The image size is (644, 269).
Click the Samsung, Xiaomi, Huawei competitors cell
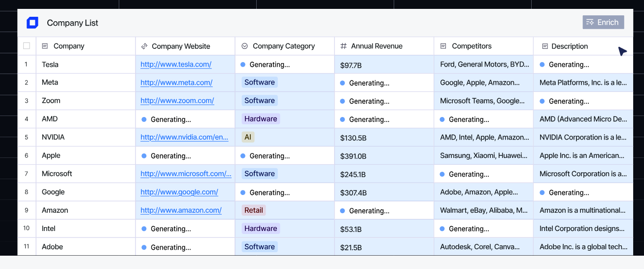pos(484,155)
